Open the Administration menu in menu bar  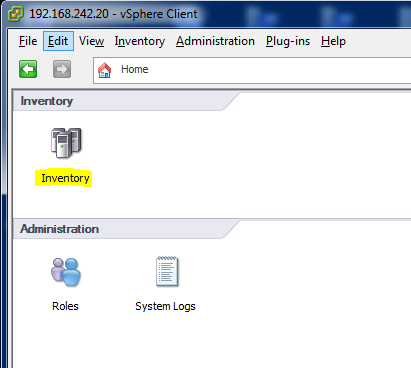[x=215, y=41]
